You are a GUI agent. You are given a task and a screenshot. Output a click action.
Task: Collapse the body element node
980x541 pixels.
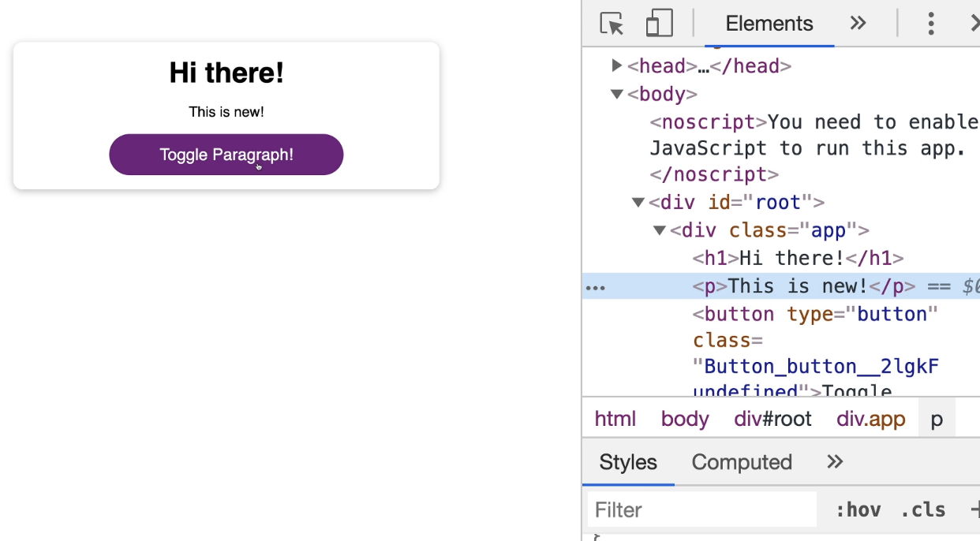(617, 94)
